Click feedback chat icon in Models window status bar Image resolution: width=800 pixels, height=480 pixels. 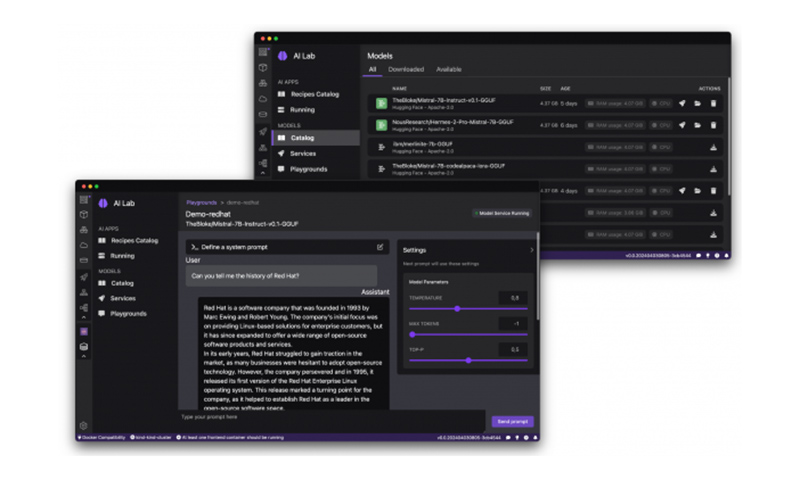(x=698, y=256)
